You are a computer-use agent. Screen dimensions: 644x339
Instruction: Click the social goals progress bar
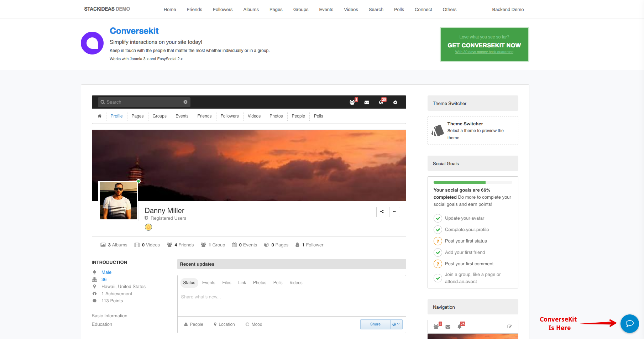[x=473, y=182]
